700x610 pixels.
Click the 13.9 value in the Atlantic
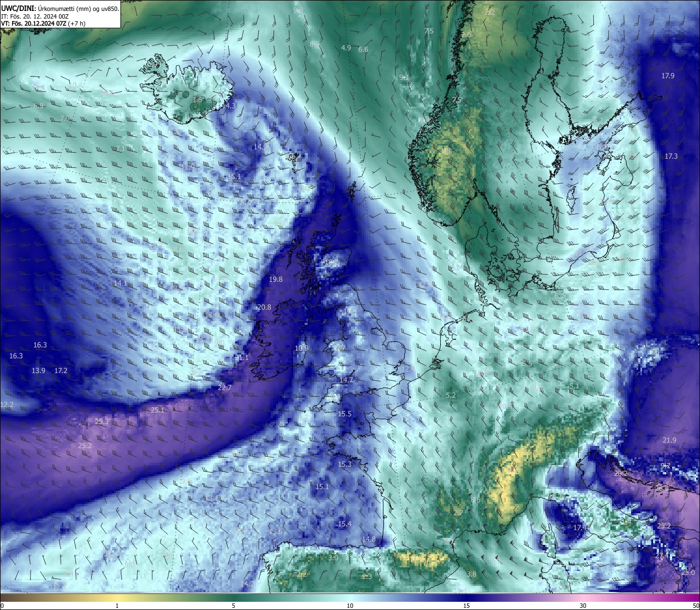tap(38, 371)
